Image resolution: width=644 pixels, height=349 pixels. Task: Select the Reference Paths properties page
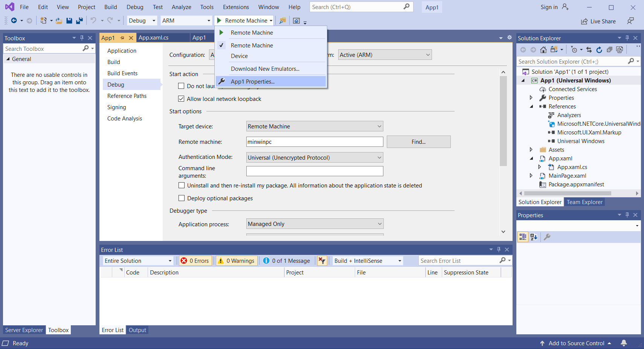[x=127, y=96]
